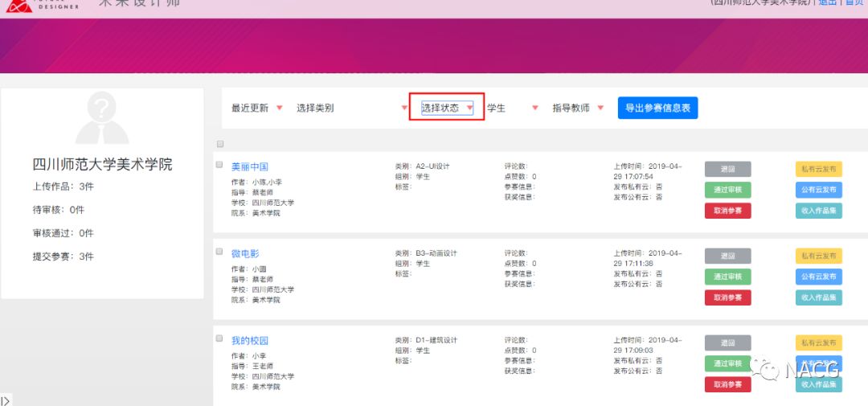Click the upload time 17:07:54 entry

(x=648, y=171)
